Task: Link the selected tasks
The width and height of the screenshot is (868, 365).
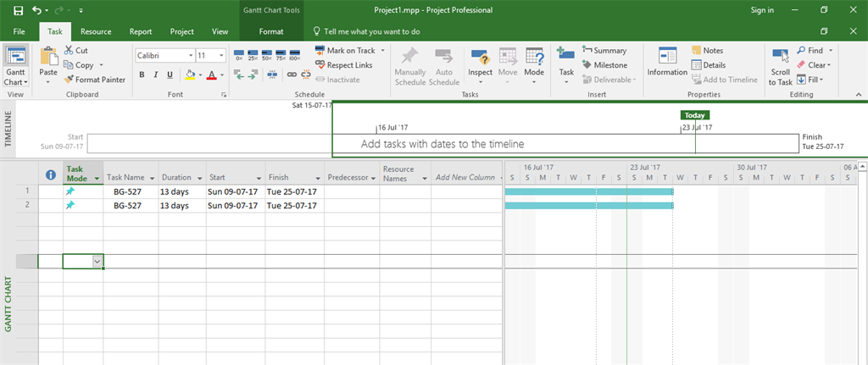Action: pyautogui.click(x=291, y=75)
